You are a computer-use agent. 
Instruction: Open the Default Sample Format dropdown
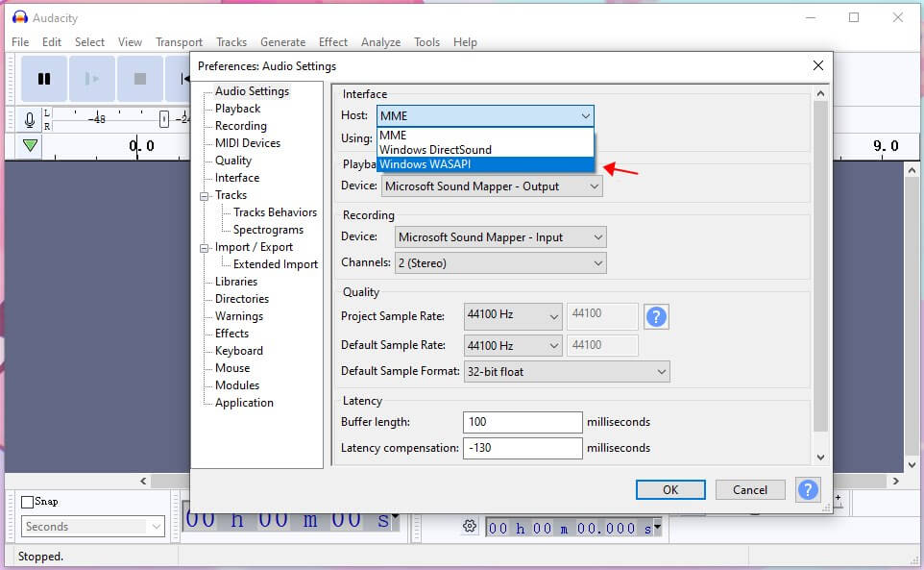coord(567,371)
